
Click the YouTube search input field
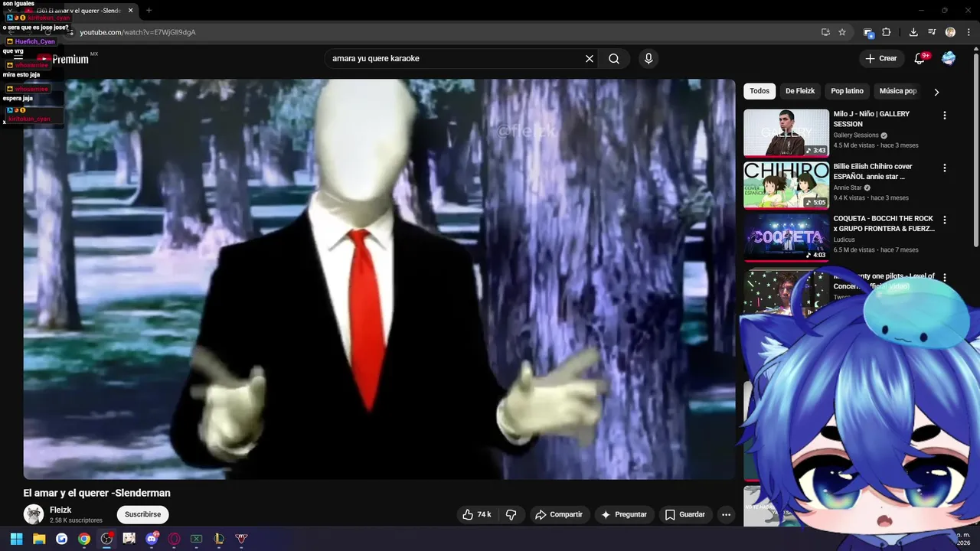pos(456,59)
